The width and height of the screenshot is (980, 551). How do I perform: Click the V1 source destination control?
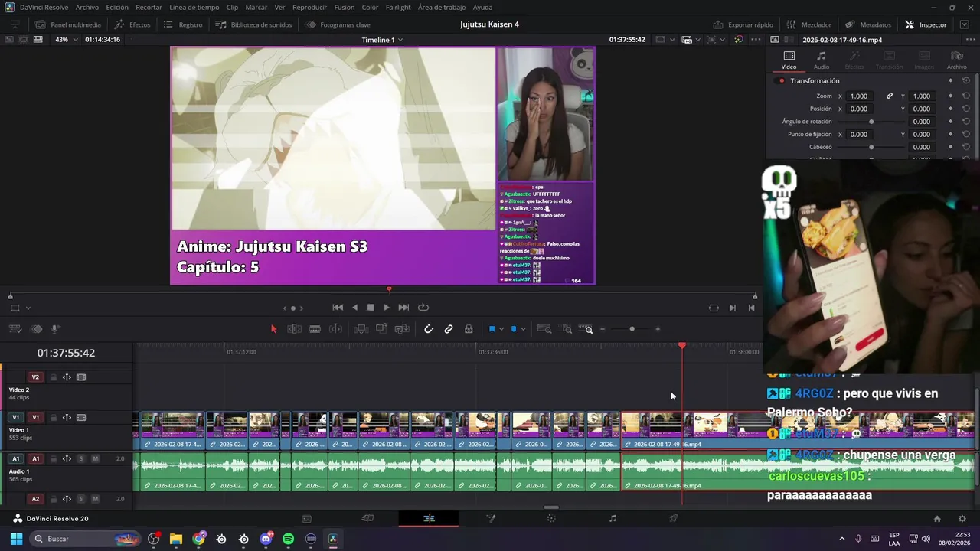(x=15, y=418)
